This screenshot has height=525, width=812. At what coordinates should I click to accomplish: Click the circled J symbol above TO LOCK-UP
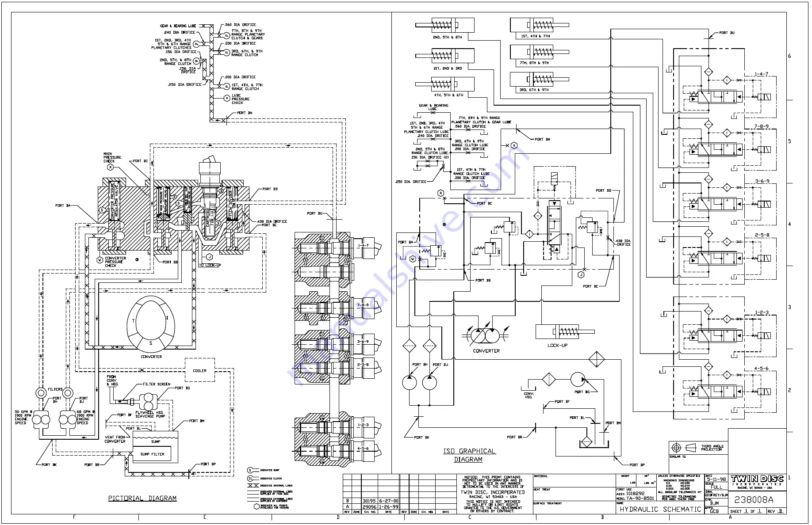click(x=210, y=257)
